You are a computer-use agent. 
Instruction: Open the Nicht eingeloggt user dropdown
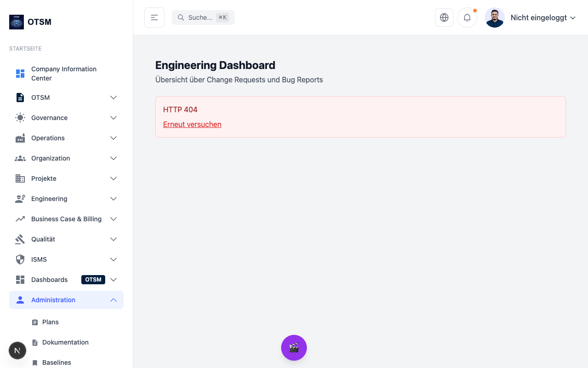point(543,17)
